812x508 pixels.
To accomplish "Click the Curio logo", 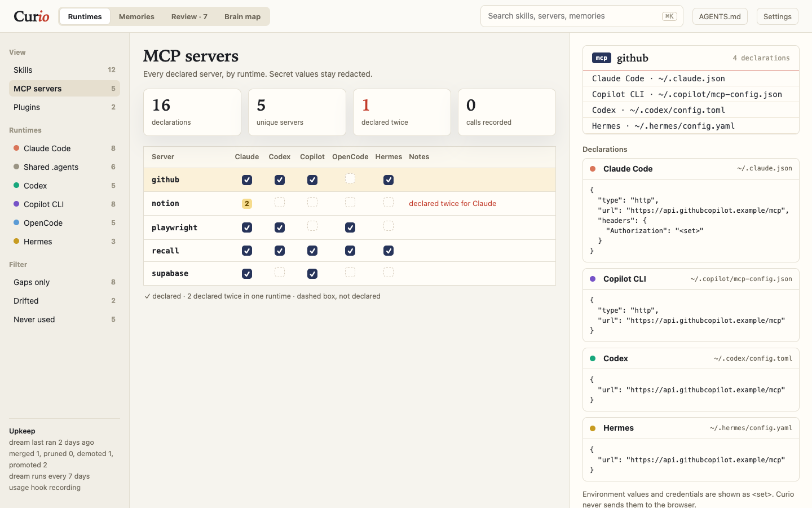I will point(32,16).
